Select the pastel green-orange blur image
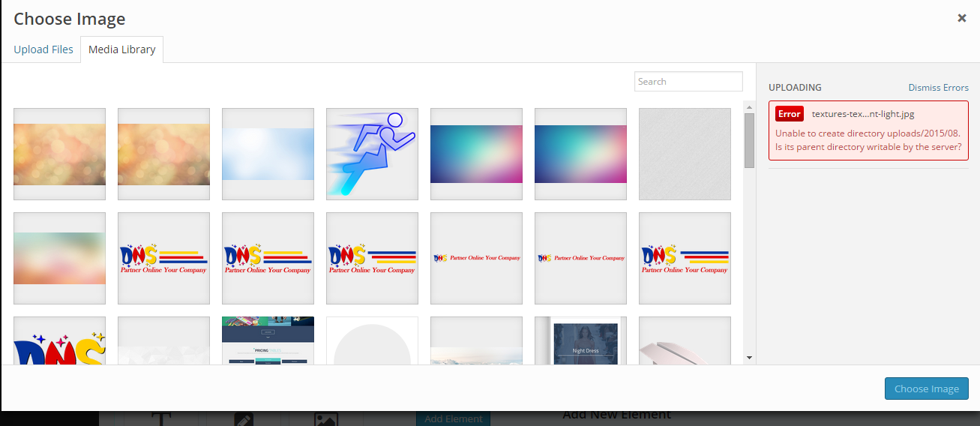This screenshot has height=426, width=980. click(x=59, y=258)
